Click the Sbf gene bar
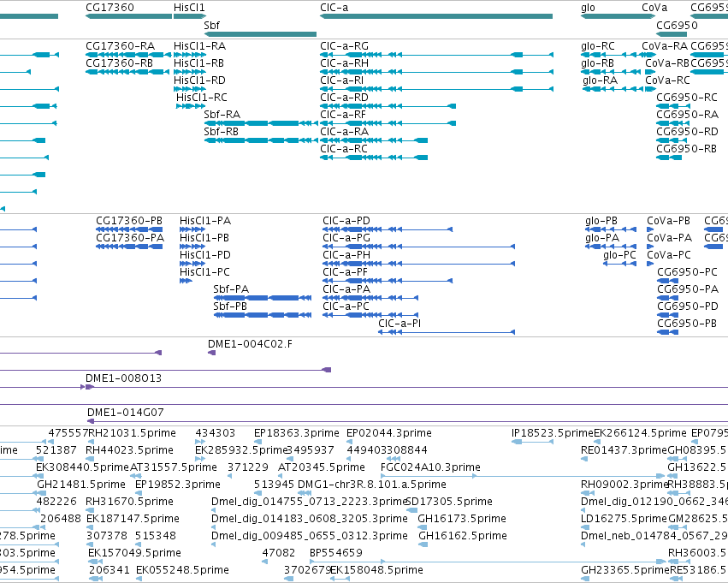 click(x=260, y=34)
